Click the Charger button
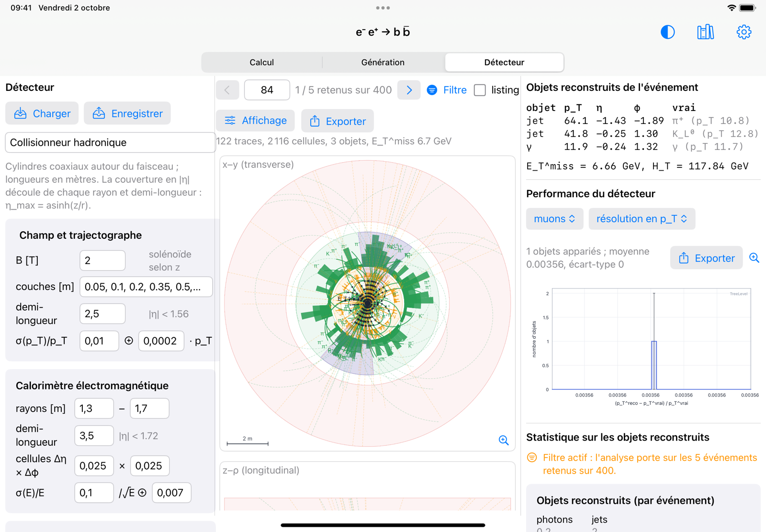The height and width of the screenshot is (532, 766). click(x=42, y=113)
